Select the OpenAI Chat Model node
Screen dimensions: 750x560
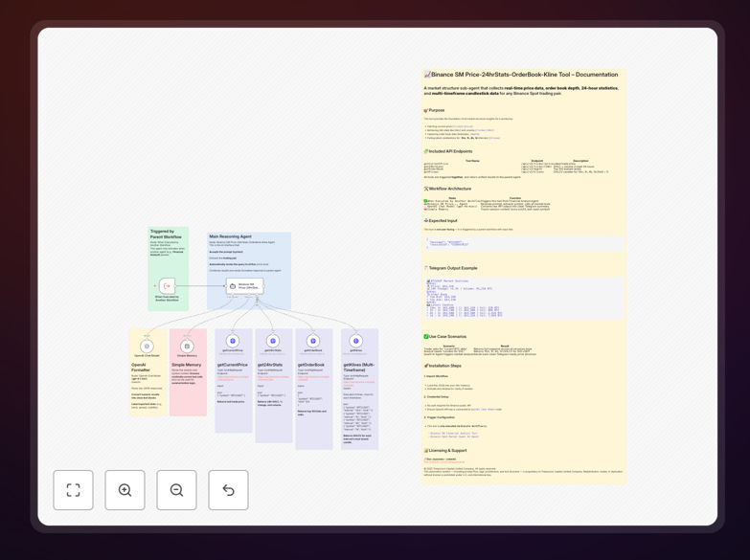click(x=147, y=346)
